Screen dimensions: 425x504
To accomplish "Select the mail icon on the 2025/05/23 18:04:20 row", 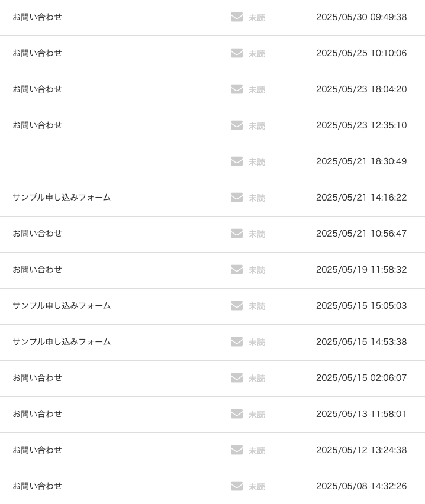I will [x=237, y=89].
